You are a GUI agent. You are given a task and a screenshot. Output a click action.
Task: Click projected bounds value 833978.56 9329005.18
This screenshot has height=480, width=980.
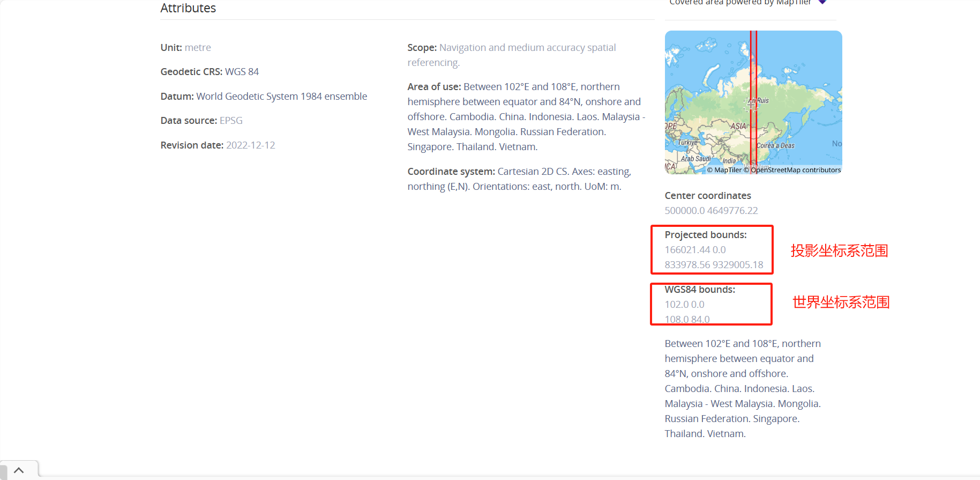click(x=714, y=265)
